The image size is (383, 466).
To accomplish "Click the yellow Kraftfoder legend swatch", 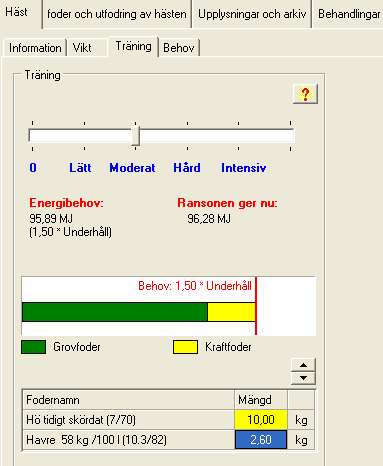I will tap(185, 347).
